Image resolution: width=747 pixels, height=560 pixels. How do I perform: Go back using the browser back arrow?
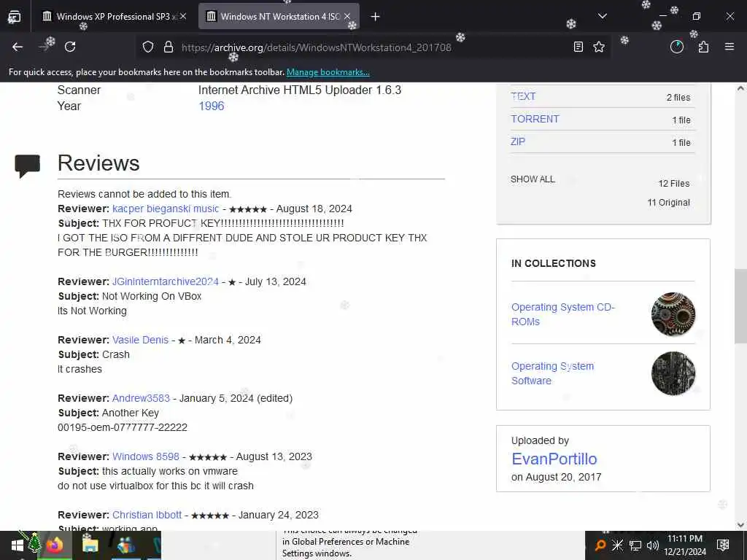tap(18, 47)
